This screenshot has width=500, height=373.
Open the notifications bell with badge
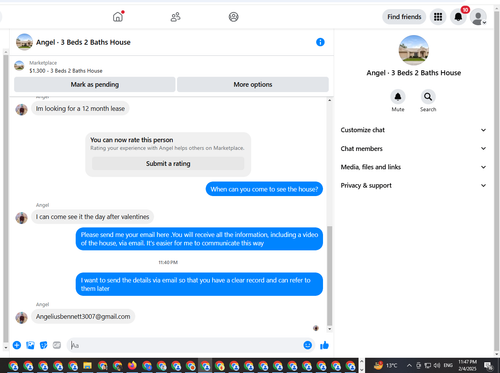click(458, 17)
